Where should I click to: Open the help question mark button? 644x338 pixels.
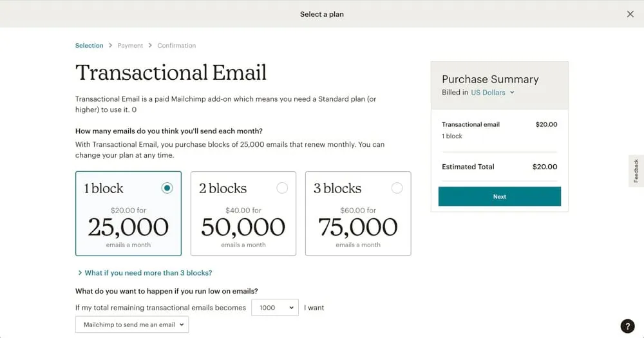point(627,326)
